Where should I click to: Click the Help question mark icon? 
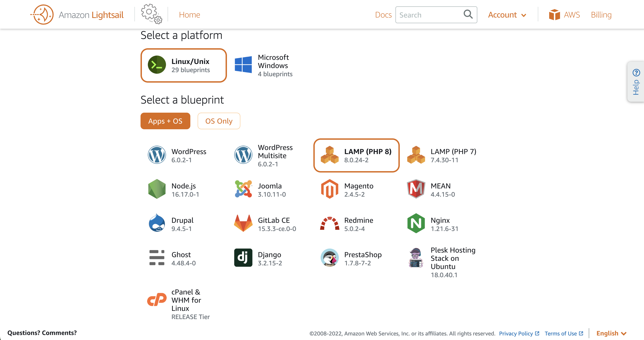[636, 73]
